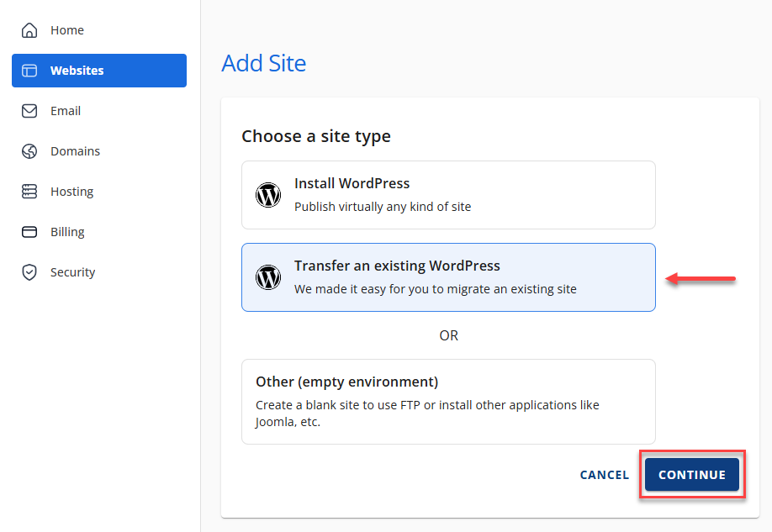This screenshot has width=772, height=532.
Task: Pick the Other (empty environment) option
Action: pos(448,402)
